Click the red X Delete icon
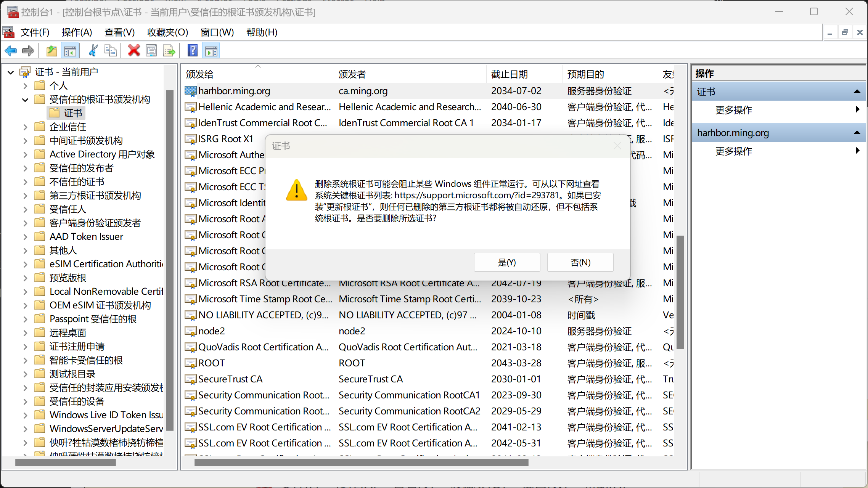 click(134, 51)
